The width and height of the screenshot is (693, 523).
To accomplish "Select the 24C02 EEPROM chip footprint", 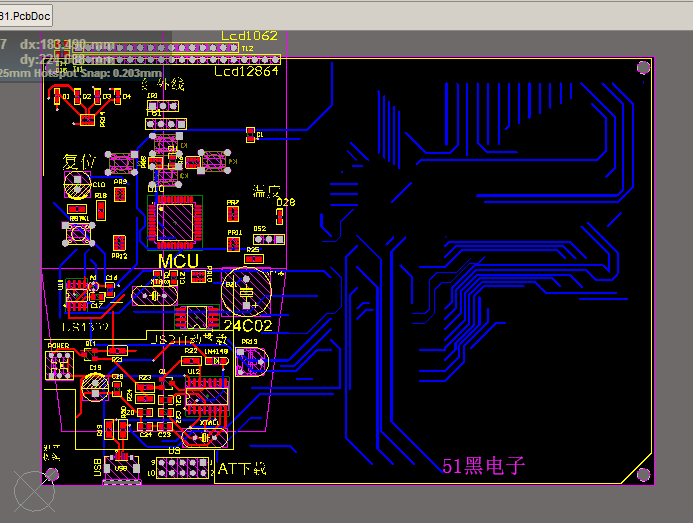I will (x=196, y=317).
